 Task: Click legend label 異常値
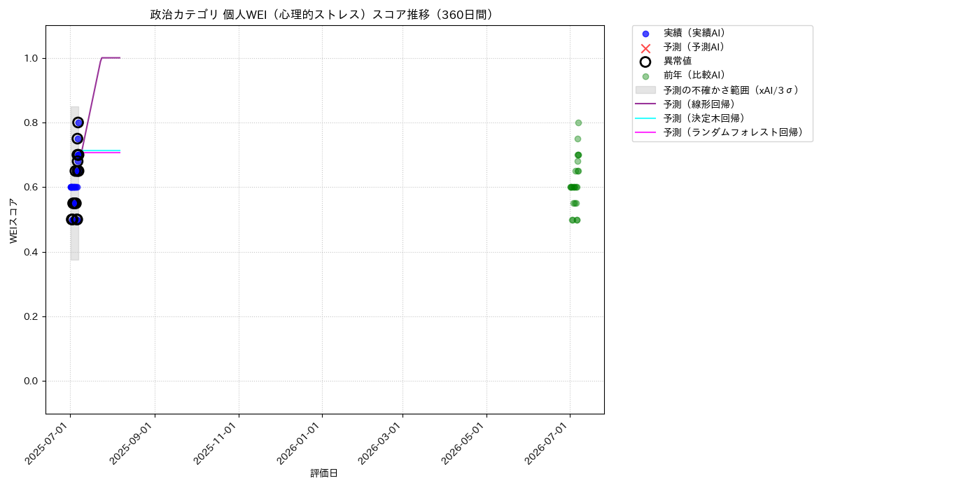click(678, 62)
